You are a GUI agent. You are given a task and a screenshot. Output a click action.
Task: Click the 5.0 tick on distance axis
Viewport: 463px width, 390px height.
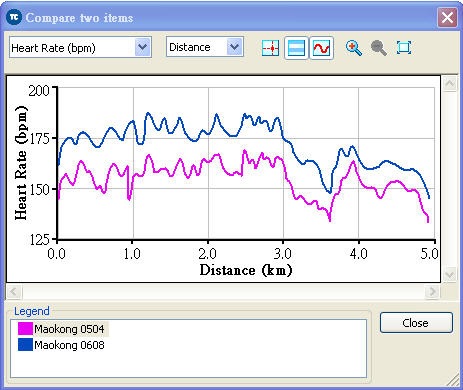pyautogui.click(x=429, y=254)
